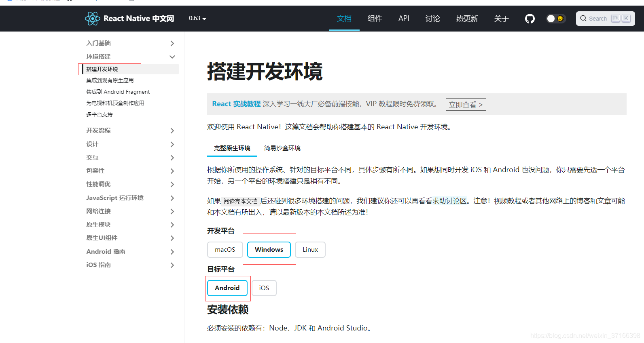
Task: Expand the 性能调优 sidebar section
Action: click(x=130, y=184)
